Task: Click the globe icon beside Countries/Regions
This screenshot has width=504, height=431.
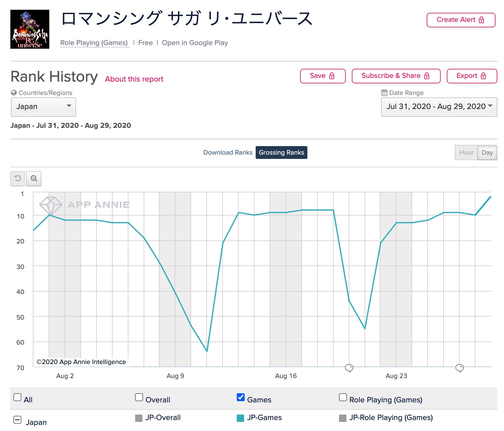Action: click(14, 93)
